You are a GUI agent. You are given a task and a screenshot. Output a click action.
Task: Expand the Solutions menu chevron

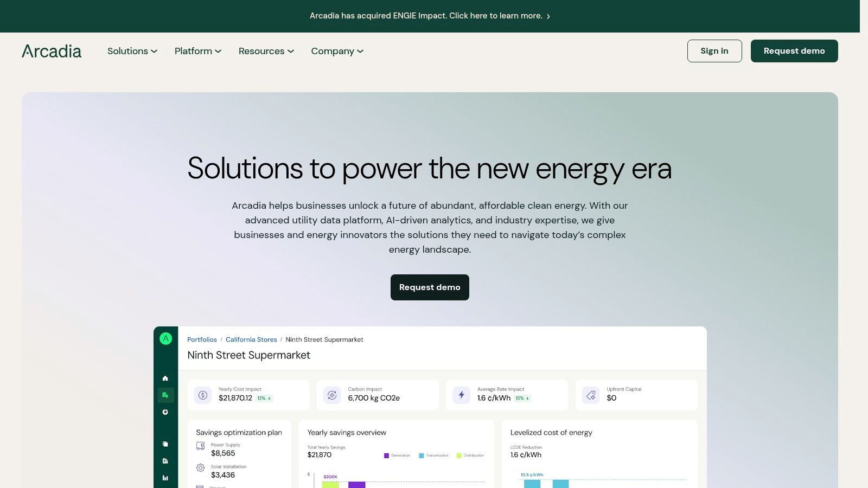click(x=154, y=52)
